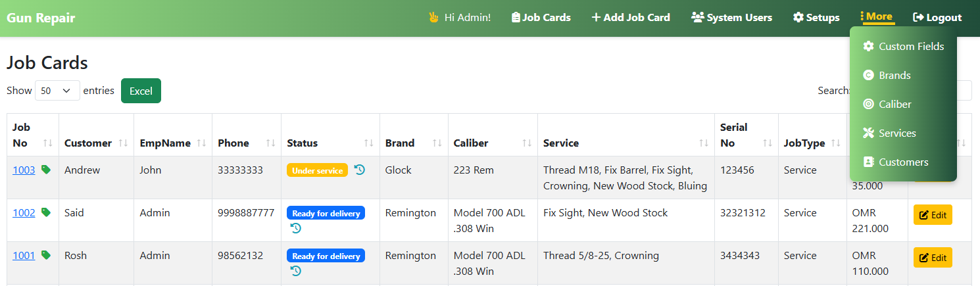The image size is (980, 286).
Task: Click the green tag icon beside job 1003
Action: [46, 170]
